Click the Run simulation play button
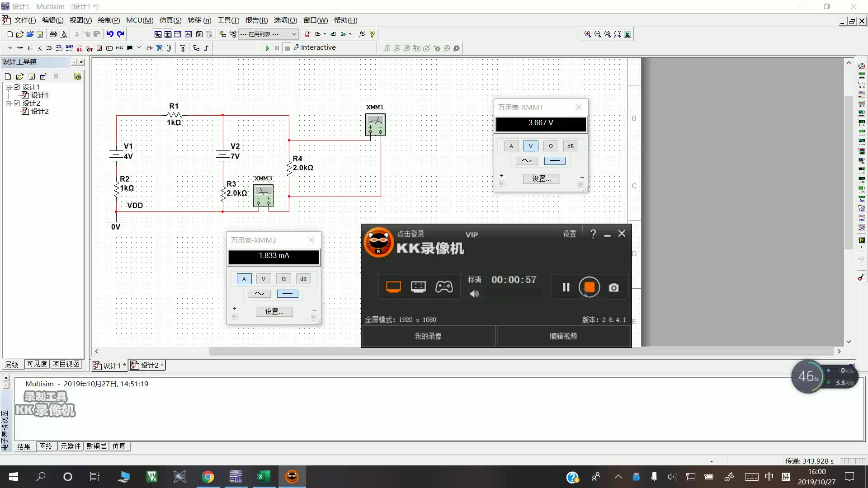Screen dimensions: 868x488 266,47
